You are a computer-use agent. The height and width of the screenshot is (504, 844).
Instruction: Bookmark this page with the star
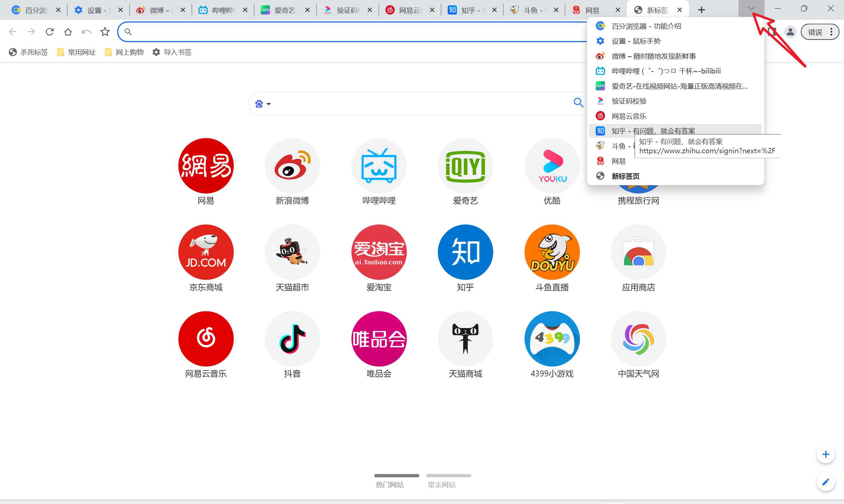click(105, 32)
